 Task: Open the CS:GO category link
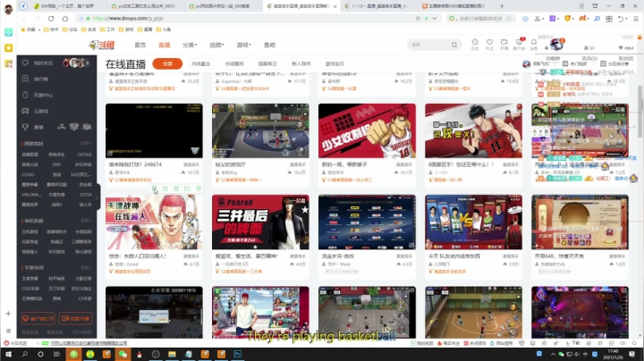pyautogui.click(x=28, y=174)
